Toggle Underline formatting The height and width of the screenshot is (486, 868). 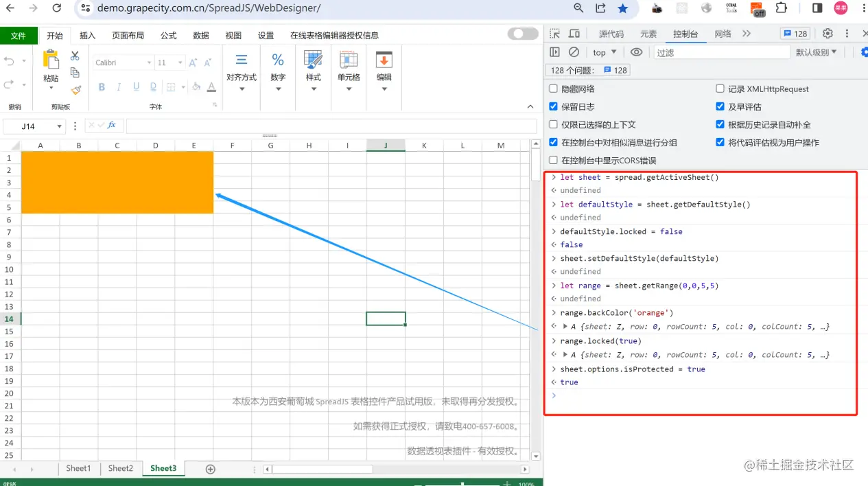tap(136, 87)
